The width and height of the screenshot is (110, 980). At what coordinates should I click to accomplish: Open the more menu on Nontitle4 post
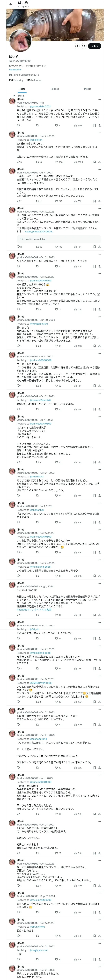point(100,583)
